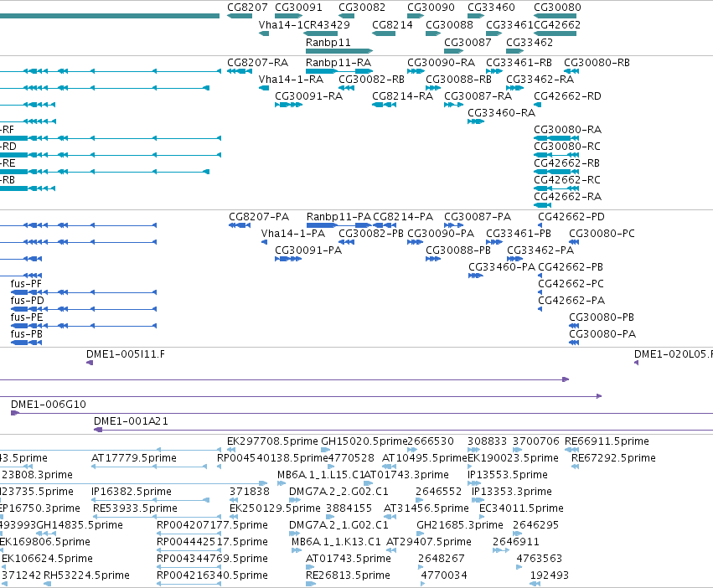Click the CG30087 gene label

point(468,42)
